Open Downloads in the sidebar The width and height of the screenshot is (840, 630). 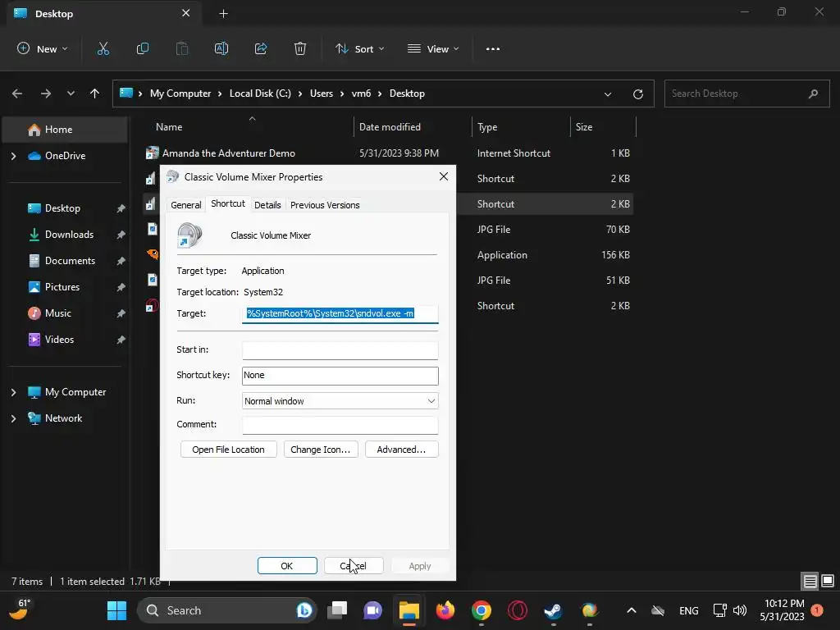(x=67, y=235)
